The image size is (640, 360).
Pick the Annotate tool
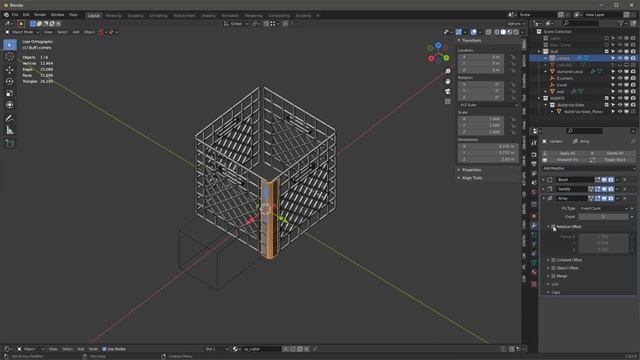click(10, 118)
